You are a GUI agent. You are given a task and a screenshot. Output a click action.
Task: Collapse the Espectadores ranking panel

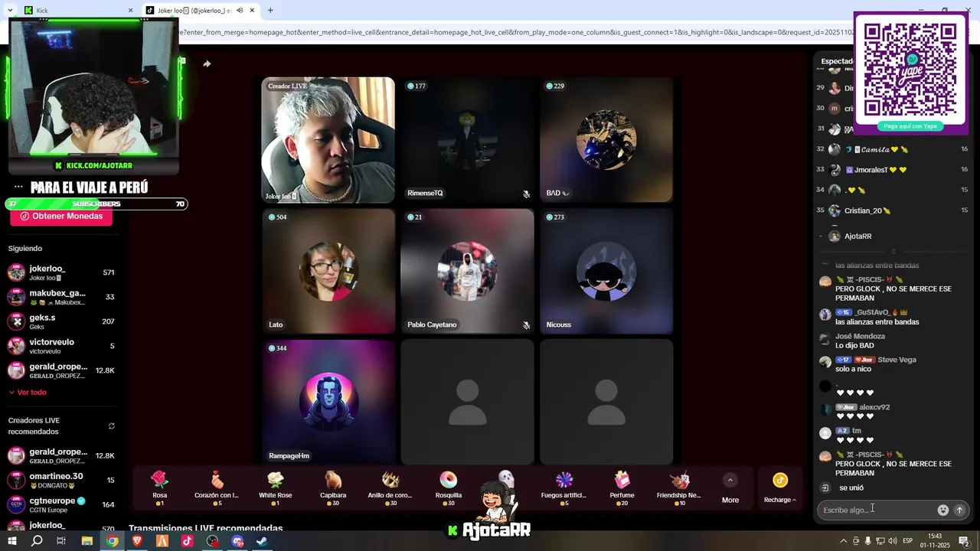click(x=893, y=252)
